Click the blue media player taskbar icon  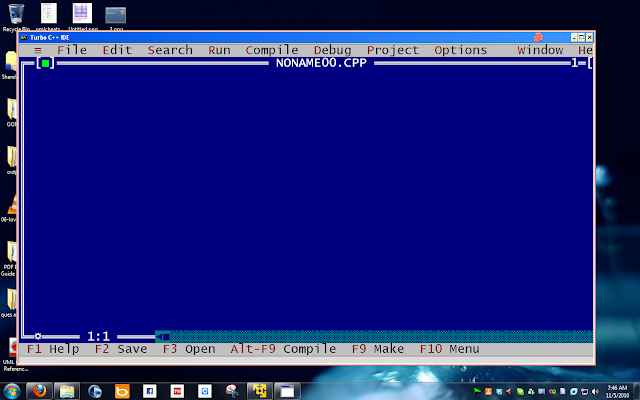point(95,391)
